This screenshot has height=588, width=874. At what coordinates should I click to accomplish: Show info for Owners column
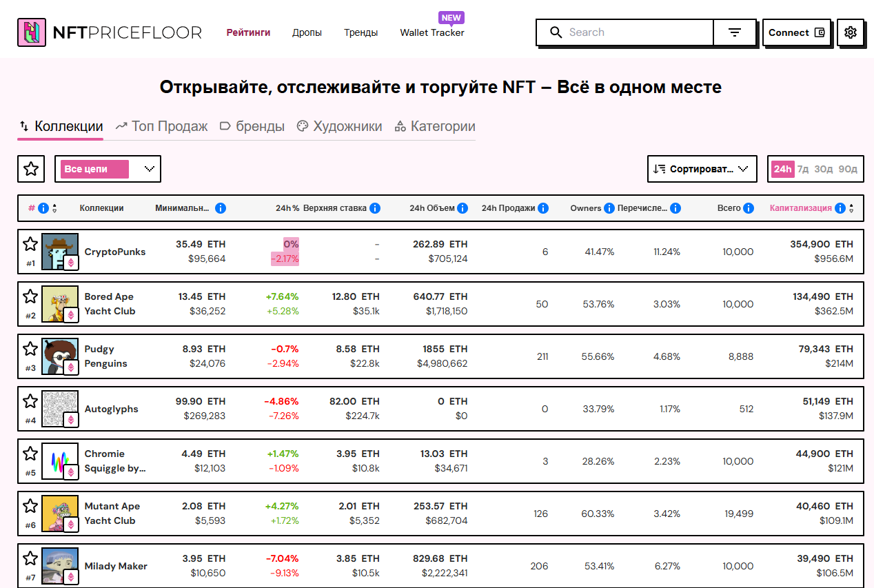(x=609, y=208)
